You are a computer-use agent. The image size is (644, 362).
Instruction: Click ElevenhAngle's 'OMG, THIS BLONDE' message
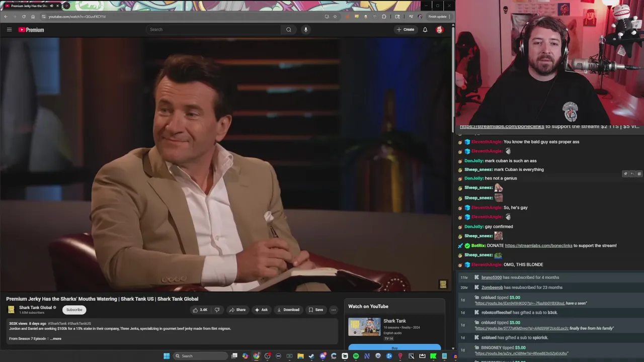(x=523, y=264)
